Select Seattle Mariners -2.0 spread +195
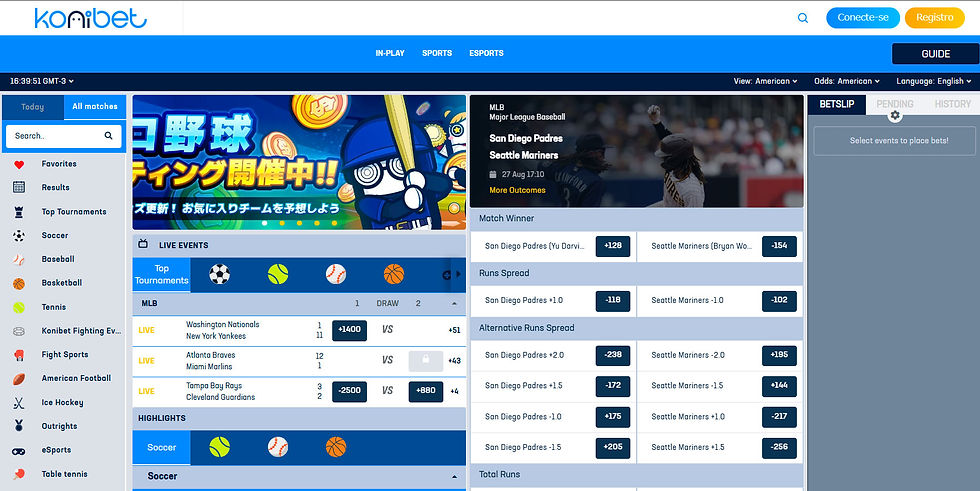980x491 pixels. pyautogui.click(x=779, y=355)
